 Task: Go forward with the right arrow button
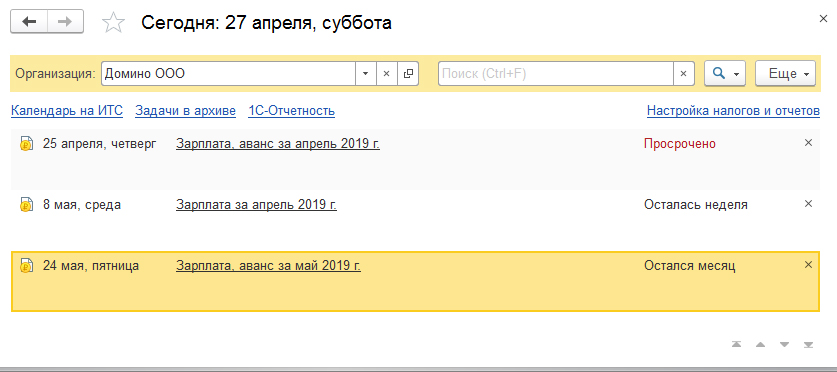pyautogui.click(x=65, y=22)
